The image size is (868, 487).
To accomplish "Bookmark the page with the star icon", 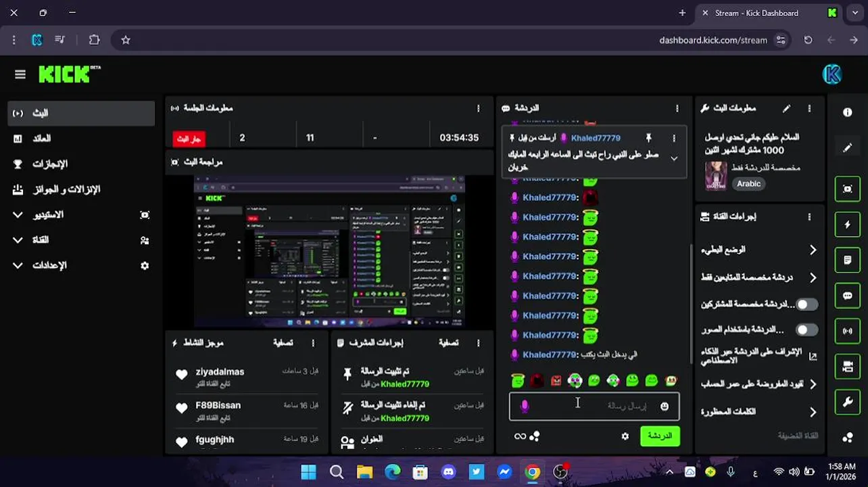I will 125,40.
